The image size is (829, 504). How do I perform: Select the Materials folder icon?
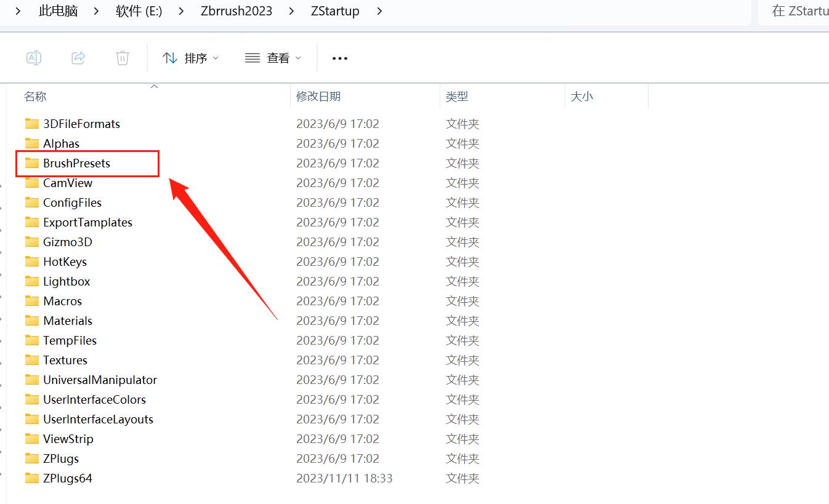tap(32, 321)
